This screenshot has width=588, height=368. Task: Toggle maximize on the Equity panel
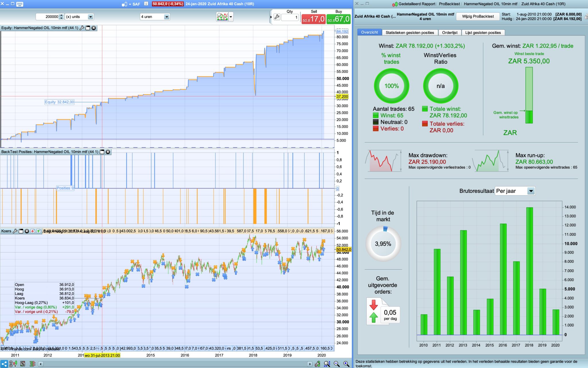88,28
